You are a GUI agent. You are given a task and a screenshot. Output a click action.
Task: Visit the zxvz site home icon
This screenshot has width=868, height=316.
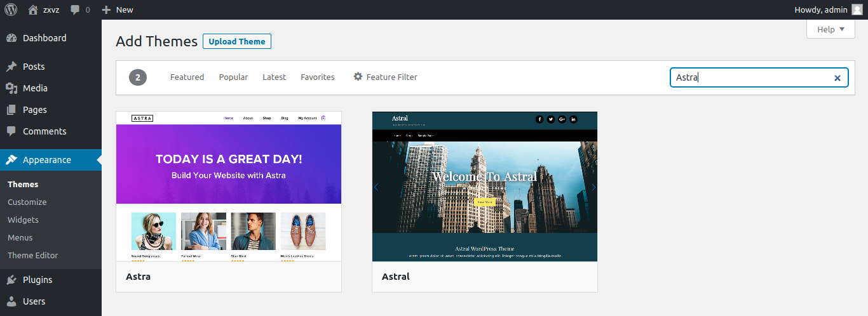tap(33, 10)
